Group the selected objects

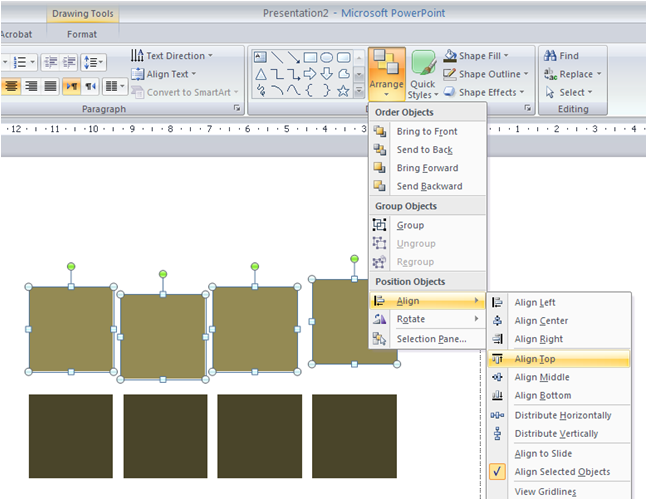tap(427, 225)
